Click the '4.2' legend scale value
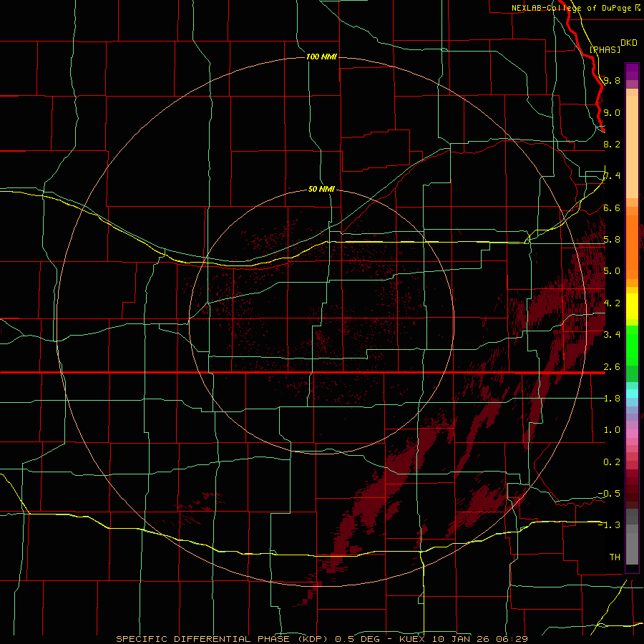The height and width of the screenshot is (644, 644). (x=612, y=303)
